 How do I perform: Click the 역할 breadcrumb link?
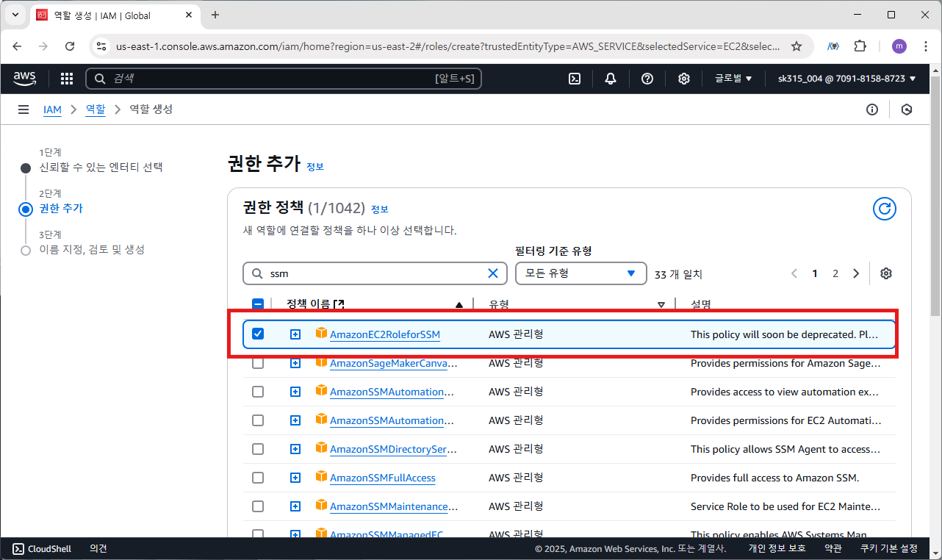click(x=96, y=110)
